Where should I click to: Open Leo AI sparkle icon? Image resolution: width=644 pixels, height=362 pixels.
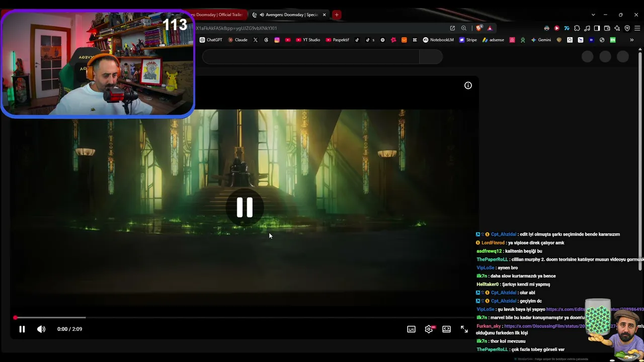pyautogui.click(x=617, y=28)
